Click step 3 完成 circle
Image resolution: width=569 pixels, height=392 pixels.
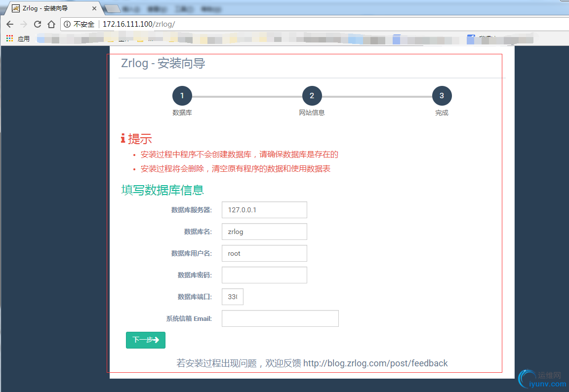[x=442, y=96]
